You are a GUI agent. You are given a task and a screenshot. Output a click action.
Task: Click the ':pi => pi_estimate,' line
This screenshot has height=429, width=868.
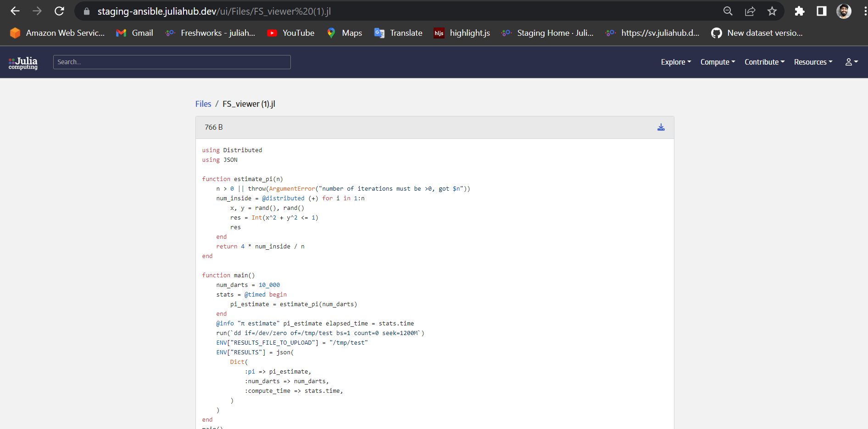tap(278, 372)
